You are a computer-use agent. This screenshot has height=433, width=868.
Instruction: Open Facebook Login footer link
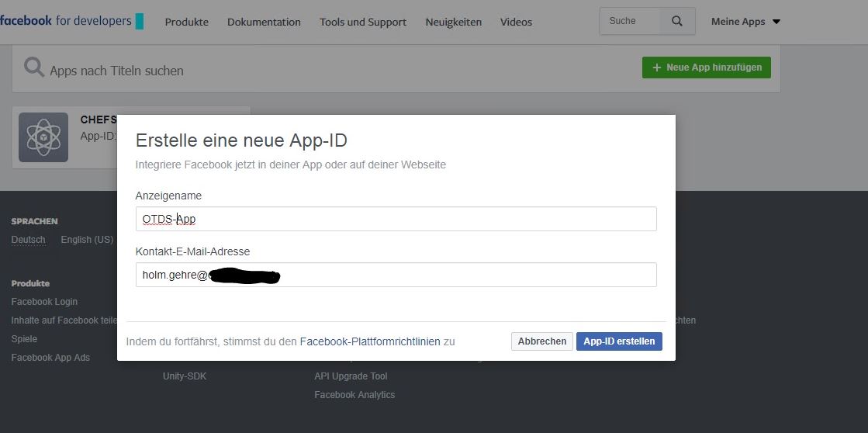pos(44,302)
